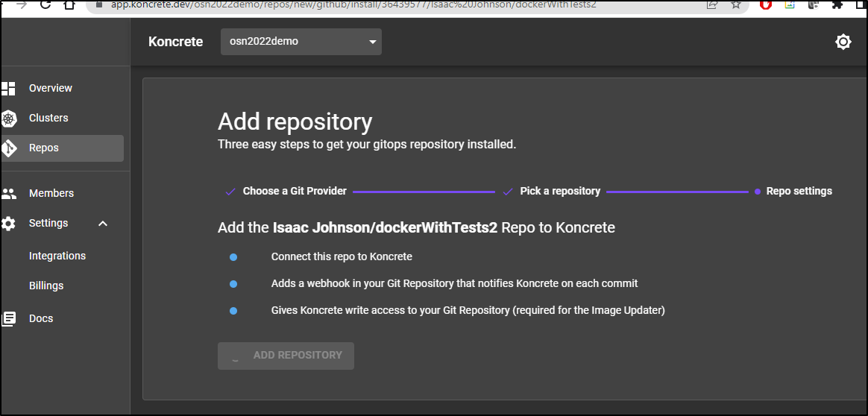Open the Docs library icon
The image size is (868, 416).
point(8,318)
